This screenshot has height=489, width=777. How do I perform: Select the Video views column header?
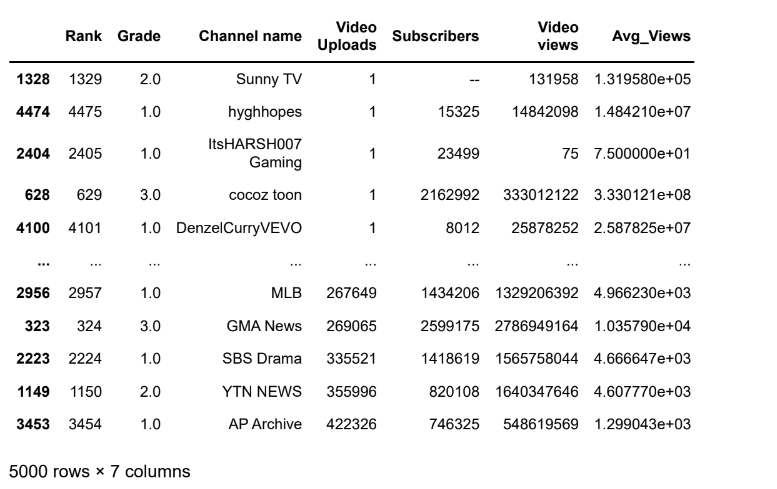click(558, 36)
